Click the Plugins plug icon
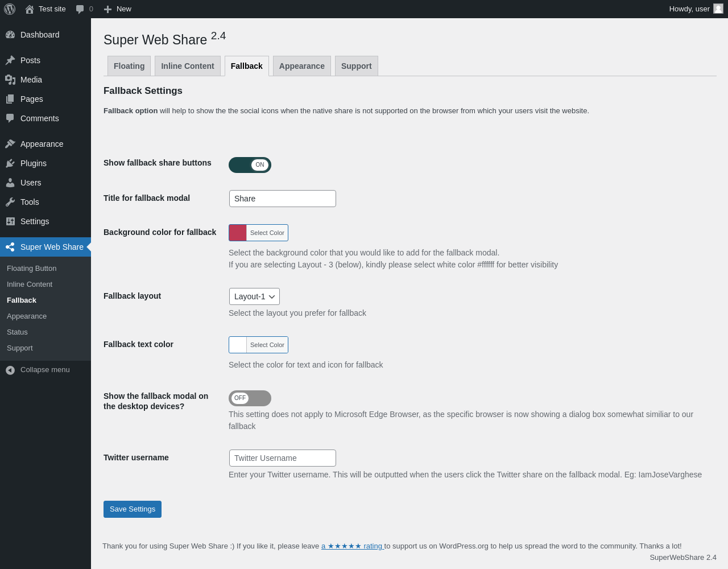Image resolution: width=728 pixels, height=569 pixels. click(10, 163)
